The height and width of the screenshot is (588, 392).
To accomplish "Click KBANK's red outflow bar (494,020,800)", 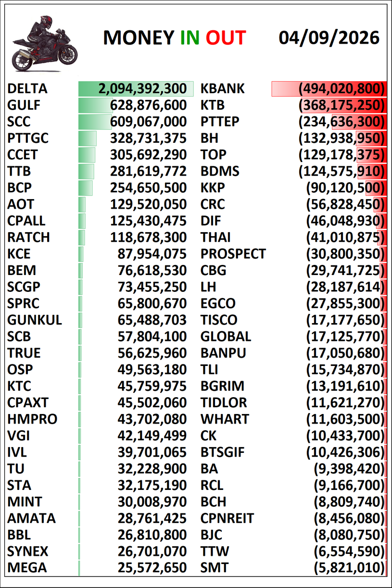I will click(329, 89).
